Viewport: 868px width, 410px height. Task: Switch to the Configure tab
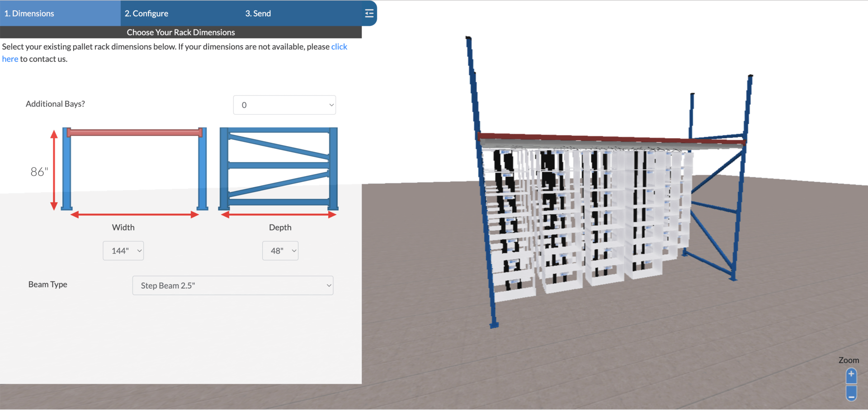point(146,13)
